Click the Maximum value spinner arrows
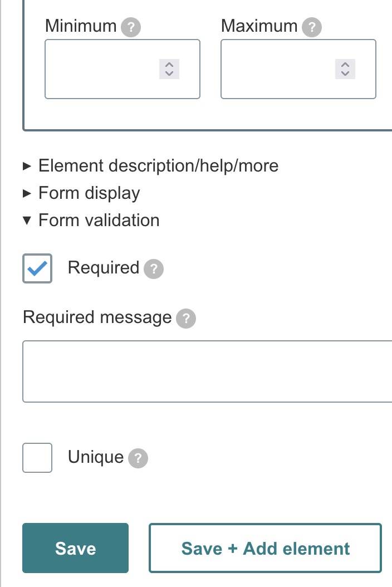The width and height of the screenshot is (392, 587). pyautogui.click(x=345, y=69)
